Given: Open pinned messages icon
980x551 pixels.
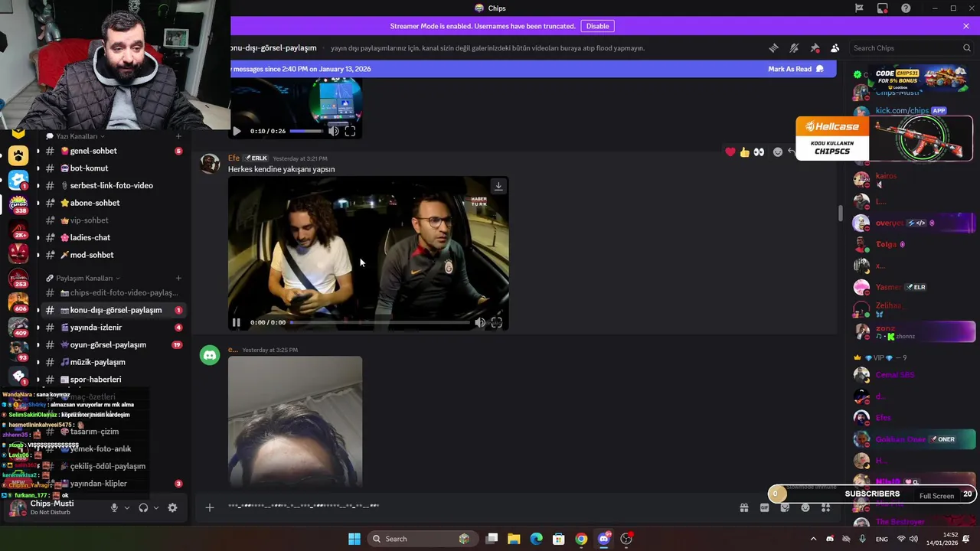Looking at the screenshot, I should [815, 47].
